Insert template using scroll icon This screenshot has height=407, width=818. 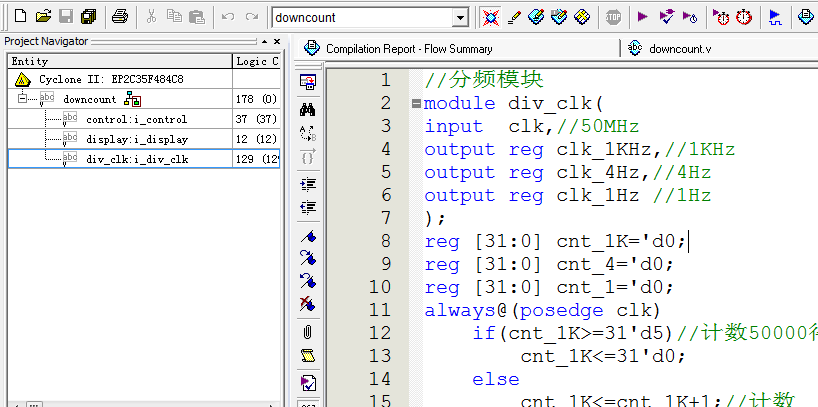(308, 355)
